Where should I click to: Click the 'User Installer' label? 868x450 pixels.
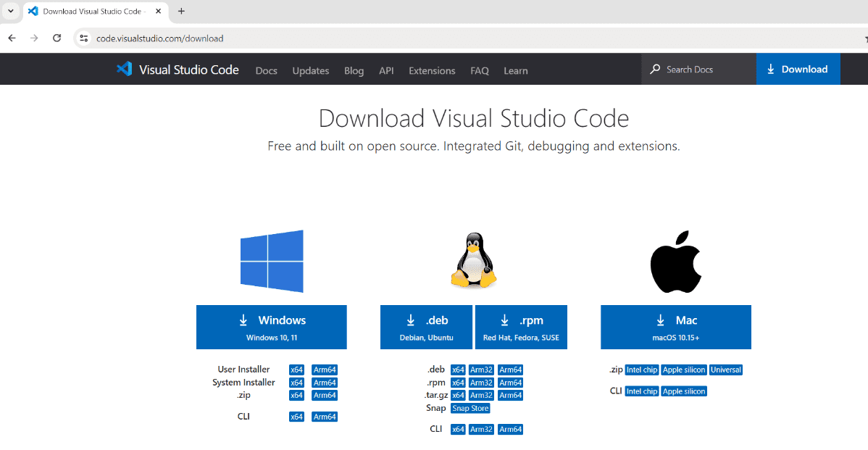(x=243, y=369)
